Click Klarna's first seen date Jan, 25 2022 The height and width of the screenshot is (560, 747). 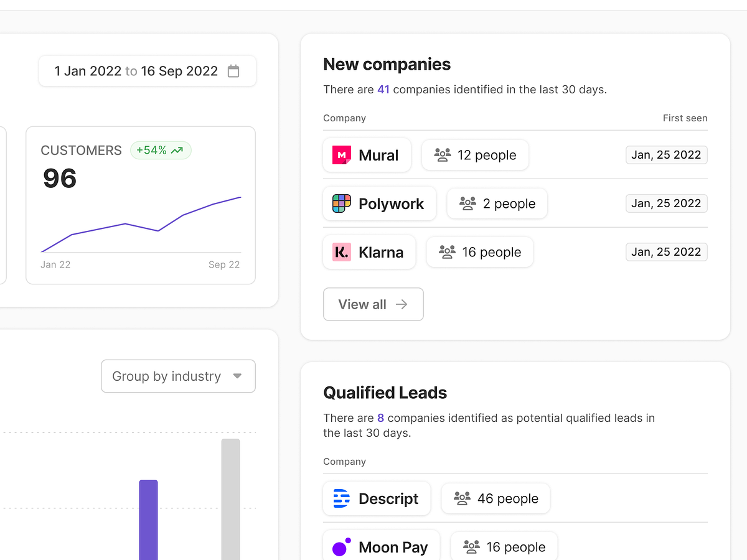point(666,252)
